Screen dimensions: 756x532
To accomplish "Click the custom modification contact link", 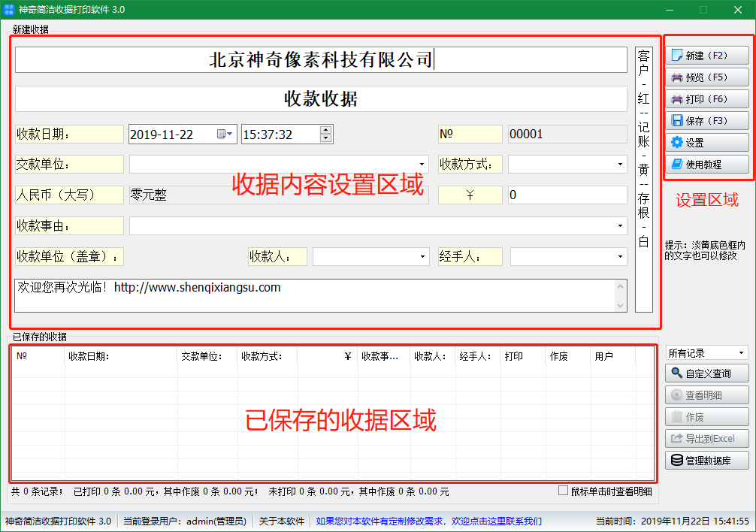I will [x=428, y=521].
